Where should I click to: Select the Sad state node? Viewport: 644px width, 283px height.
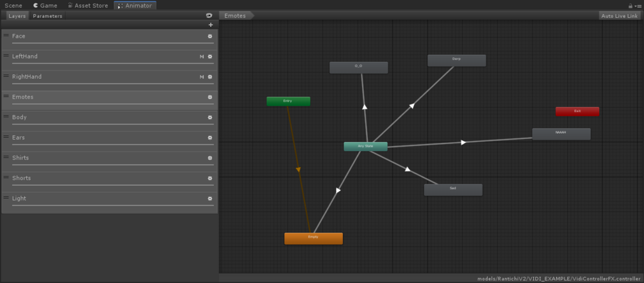click(x=453, y=190)
